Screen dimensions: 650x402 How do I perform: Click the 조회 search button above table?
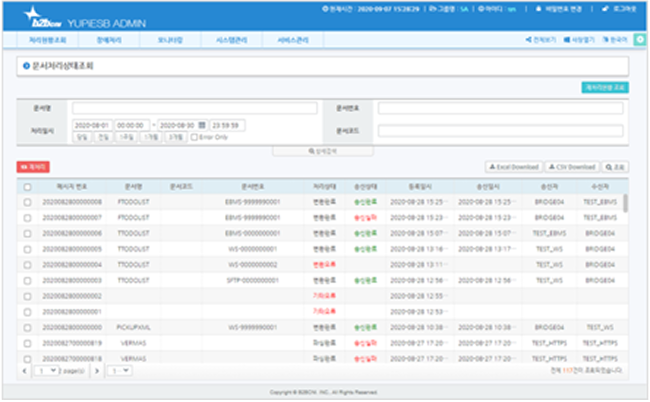[616, 167]
